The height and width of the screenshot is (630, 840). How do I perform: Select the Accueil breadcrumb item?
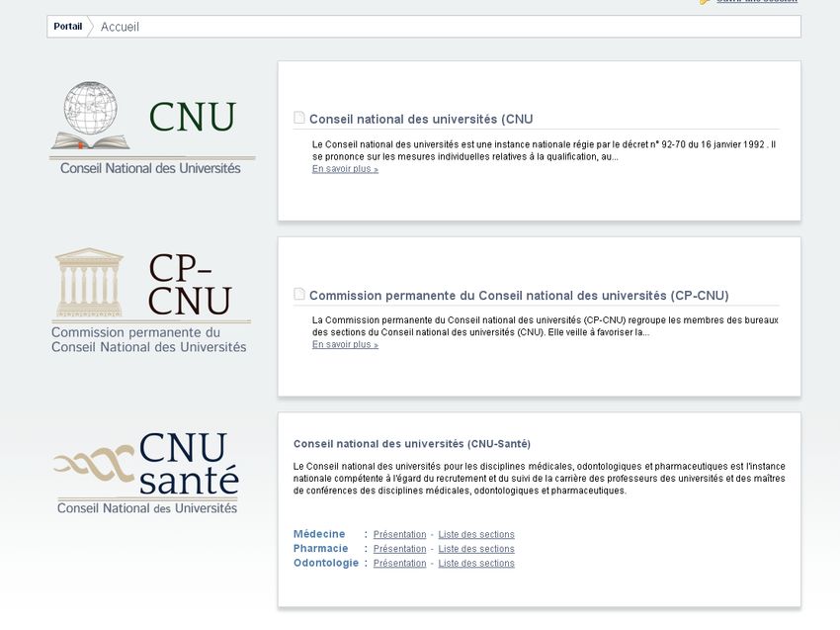pyautogui.click(x=120, y=27)
